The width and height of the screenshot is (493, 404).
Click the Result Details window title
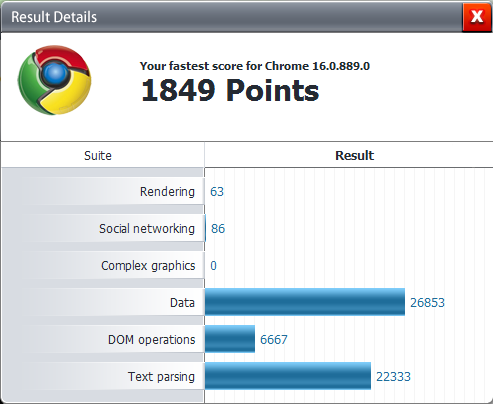pyautogui.click(x=54, y=17)
